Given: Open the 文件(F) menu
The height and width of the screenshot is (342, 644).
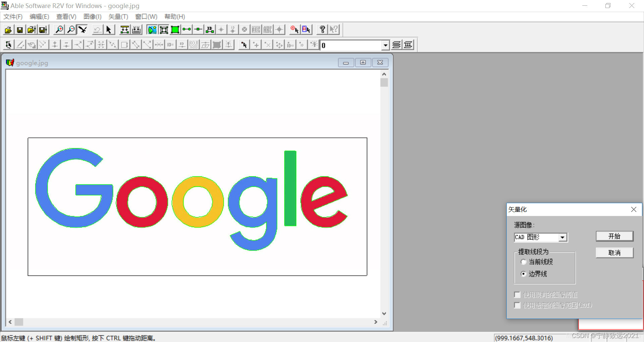Looking at the screenshot, I should pos(13,17).
